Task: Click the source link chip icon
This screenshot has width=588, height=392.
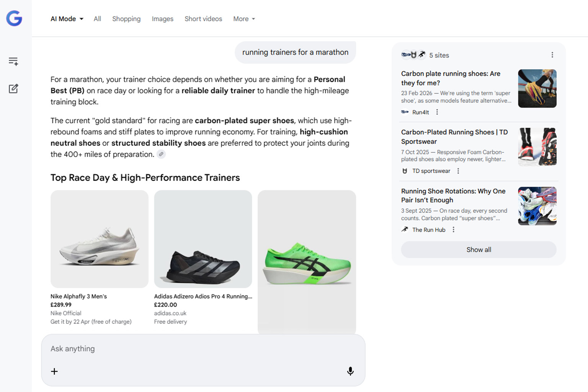Action: pyautogui.click(x=161, y=154)
